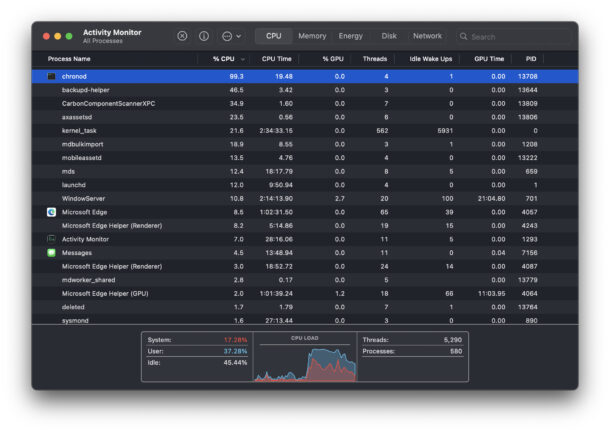Switch to the CPU tab
Screen dimensions: 610x432
(x=273, y=36)
